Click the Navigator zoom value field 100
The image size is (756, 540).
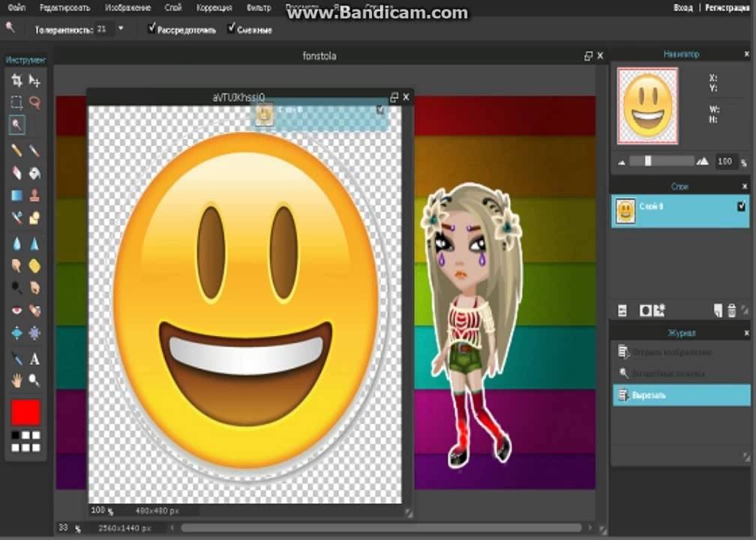click(x=724, y=161)
